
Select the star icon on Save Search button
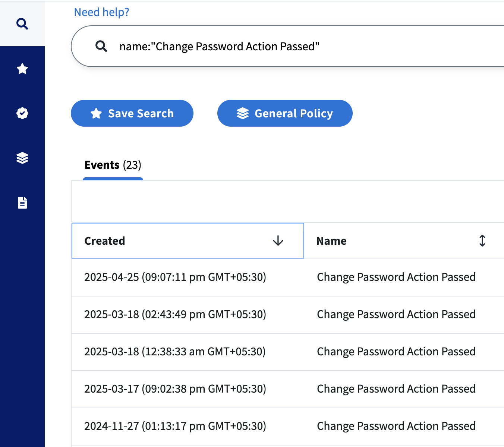coord(97,113)
